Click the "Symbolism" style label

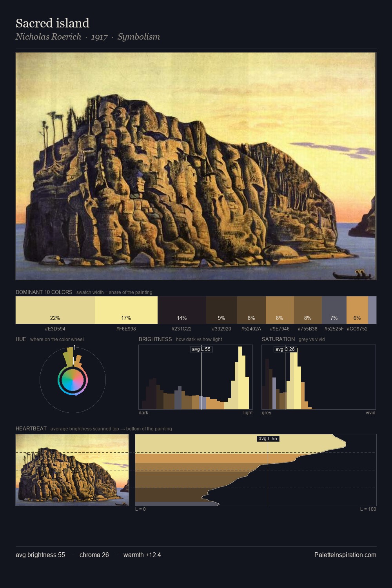139,37
